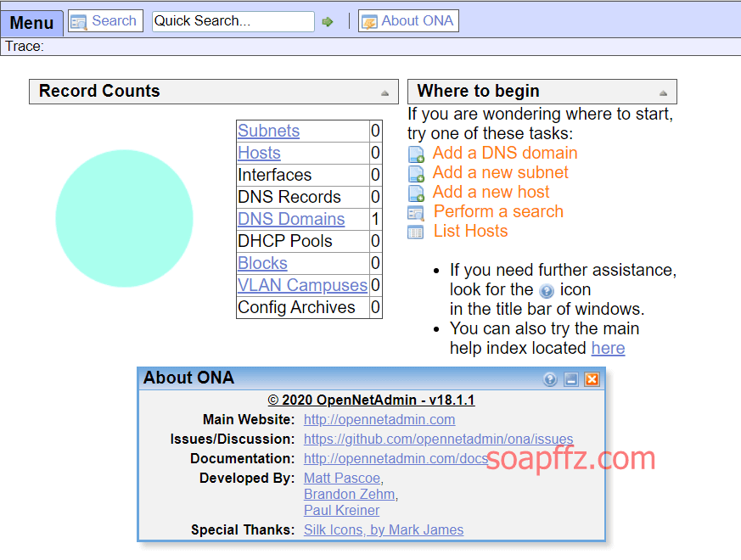Click the Add a new host page icon
741x560 pixels.
pos(417,193)
